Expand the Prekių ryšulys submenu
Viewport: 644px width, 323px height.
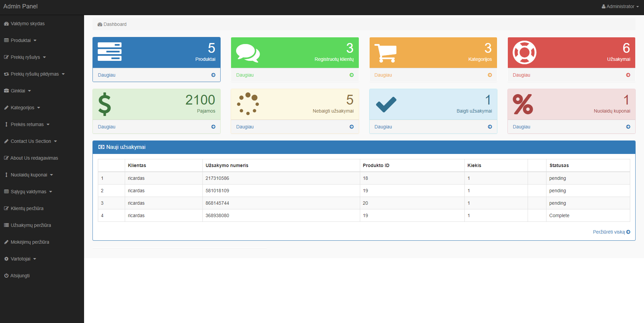[25, 57]
